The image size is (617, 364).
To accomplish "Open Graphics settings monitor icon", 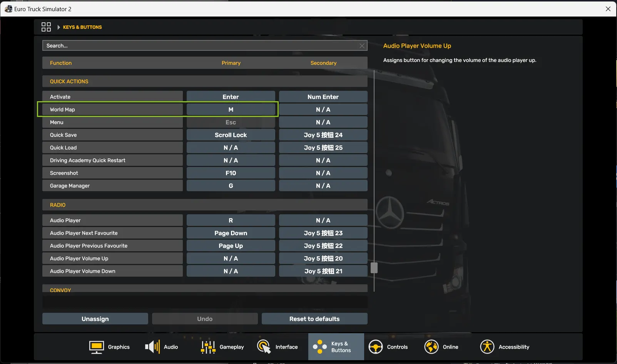I will coord(96,347).
